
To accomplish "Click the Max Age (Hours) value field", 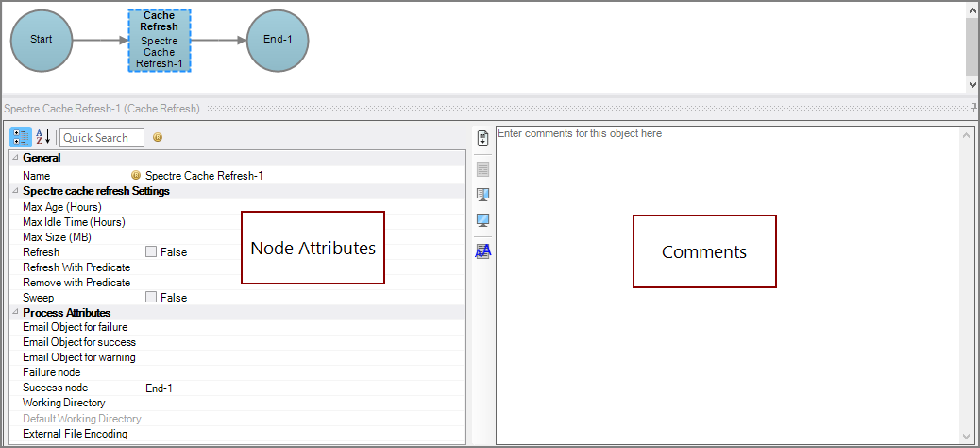I will (302, 207).
